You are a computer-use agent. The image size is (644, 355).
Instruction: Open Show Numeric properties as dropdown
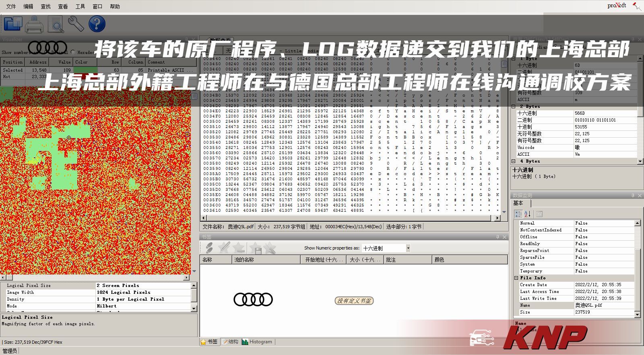coord(408,248)
